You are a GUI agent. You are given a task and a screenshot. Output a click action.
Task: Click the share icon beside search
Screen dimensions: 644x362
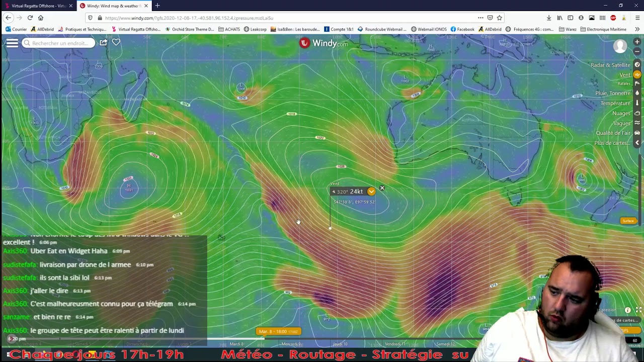tap(103, 43)
